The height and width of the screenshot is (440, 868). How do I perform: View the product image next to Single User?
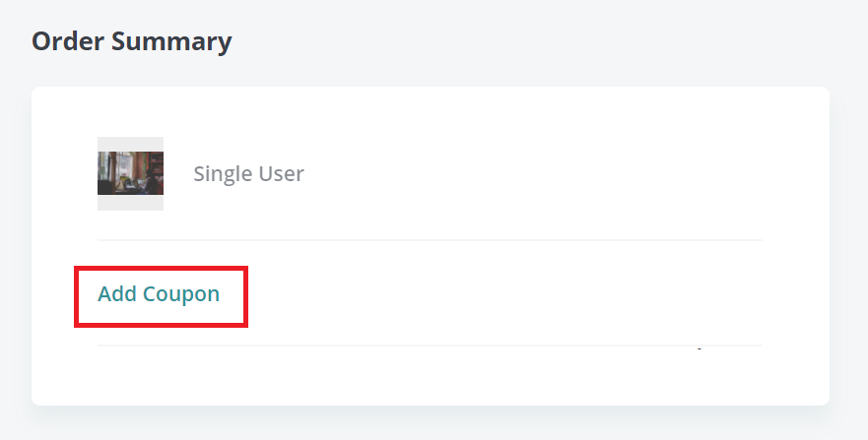coord(131,173)
